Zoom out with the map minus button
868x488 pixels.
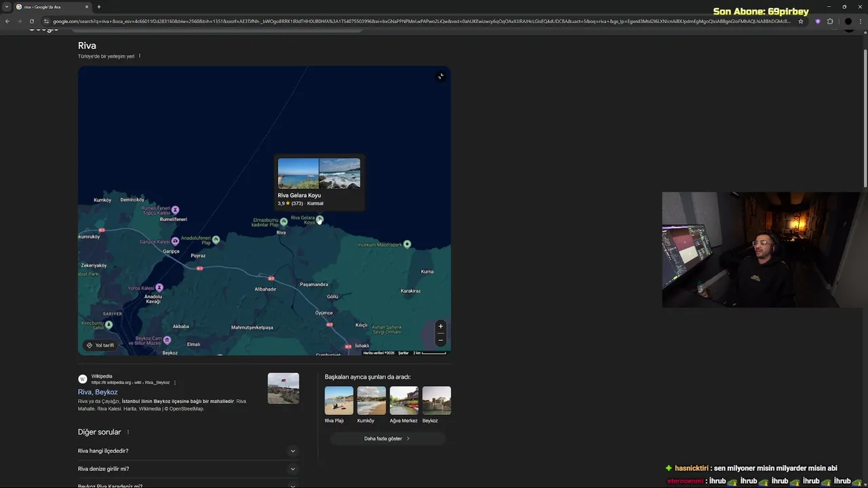coord(440,341)
